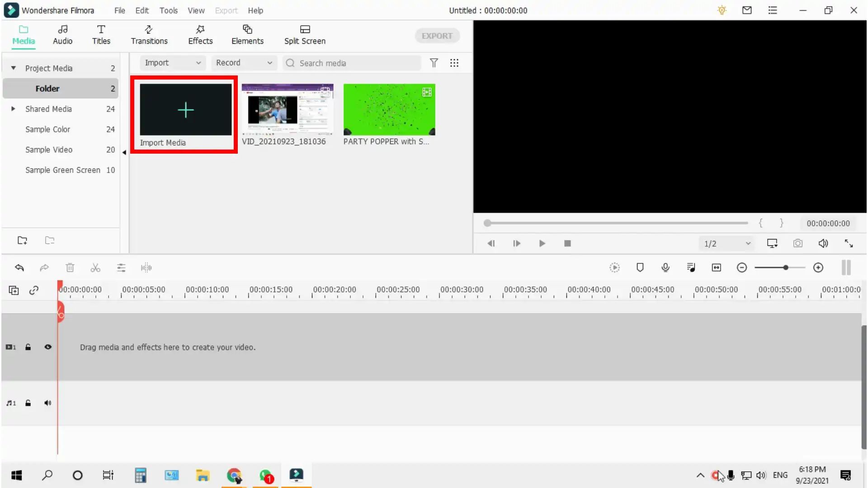The height and width of the screenshot is (488, 868).
Task: Click the snapshot camera icon
Action: coord(798,244)
